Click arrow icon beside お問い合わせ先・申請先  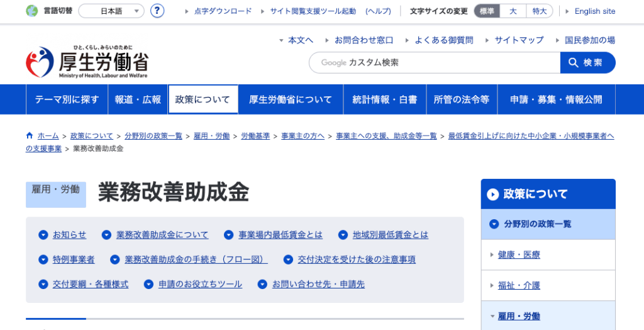tap(262, 284)
